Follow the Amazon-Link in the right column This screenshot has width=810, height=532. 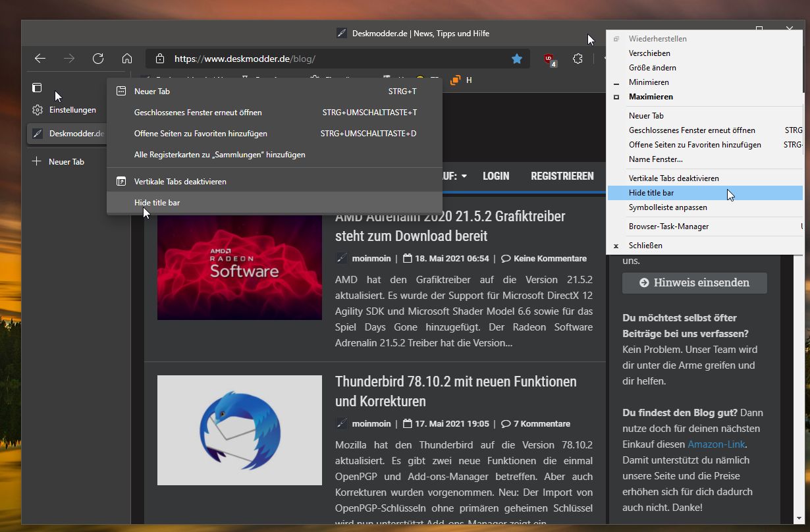717,444
